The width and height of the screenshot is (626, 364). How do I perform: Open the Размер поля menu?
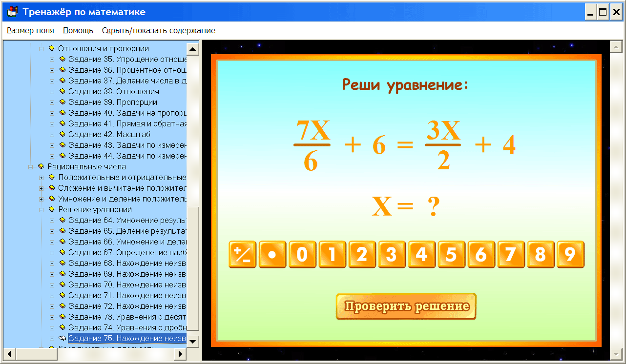[30, 30]
